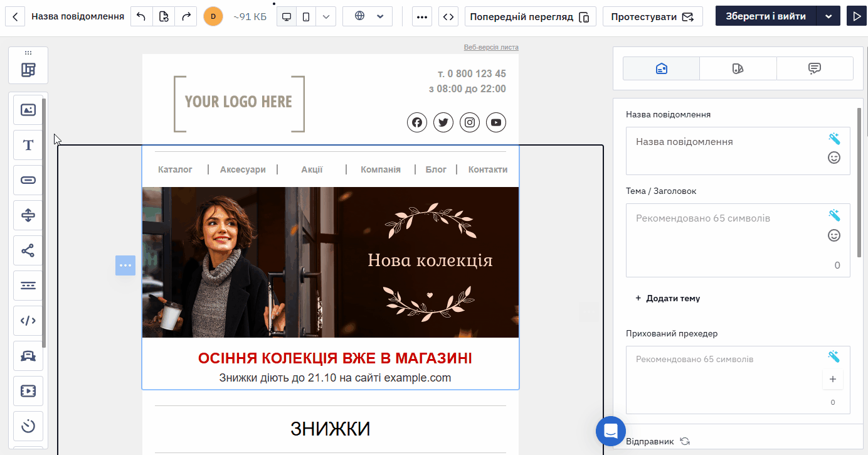This screenshot has height=455, width=868.
Task: Click the Facebook icon in email header
Action: pyautogui.click(x=417, y=122)
